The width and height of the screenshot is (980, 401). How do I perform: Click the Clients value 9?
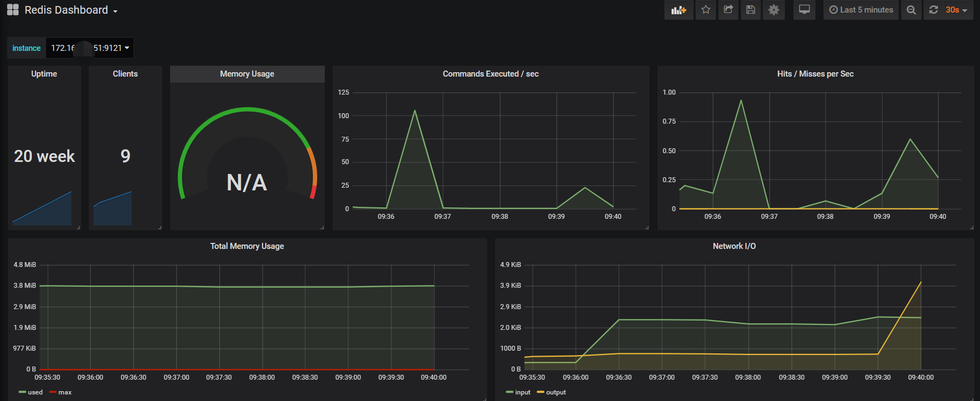[125, 156]
